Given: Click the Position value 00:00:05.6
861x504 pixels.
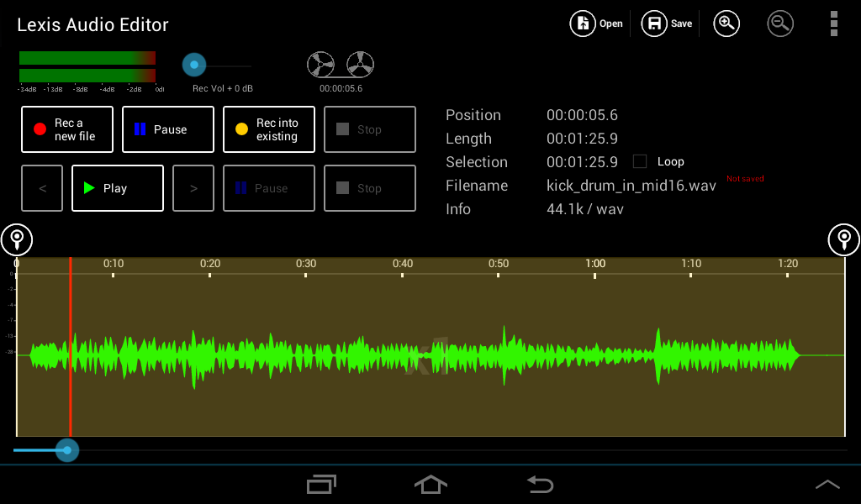Looking at the screenshot, I should (582, 114).
